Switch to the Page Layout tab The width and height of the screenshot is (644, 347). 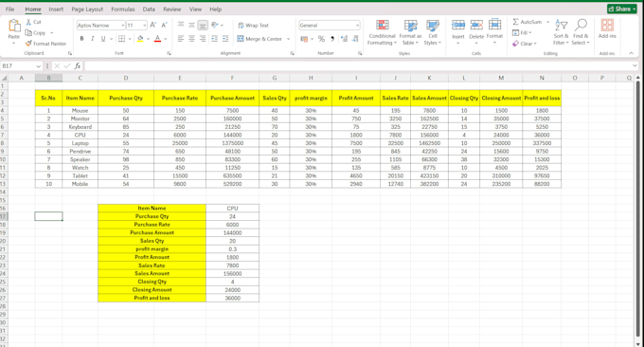(87, 9)
